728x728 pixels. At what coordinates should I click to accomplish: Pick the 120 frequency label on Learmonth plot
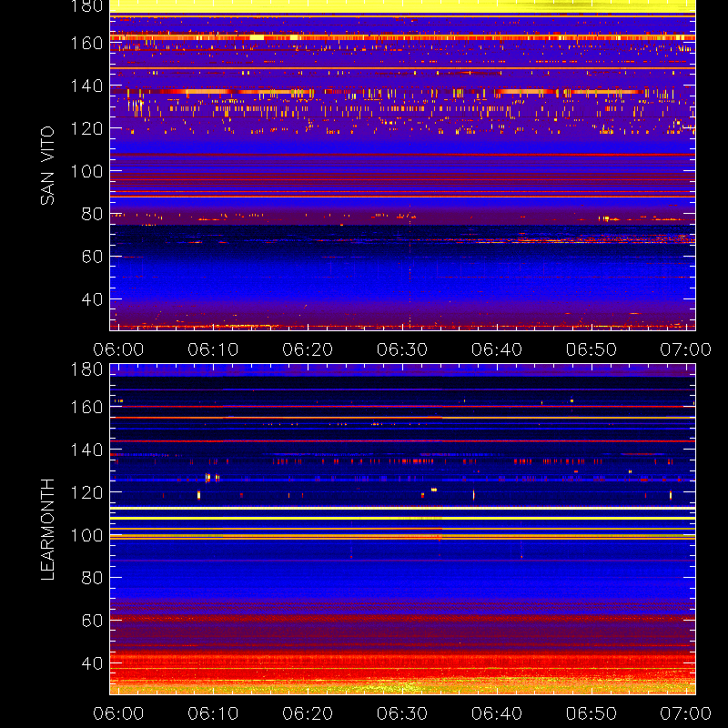(x=86, y=492)
